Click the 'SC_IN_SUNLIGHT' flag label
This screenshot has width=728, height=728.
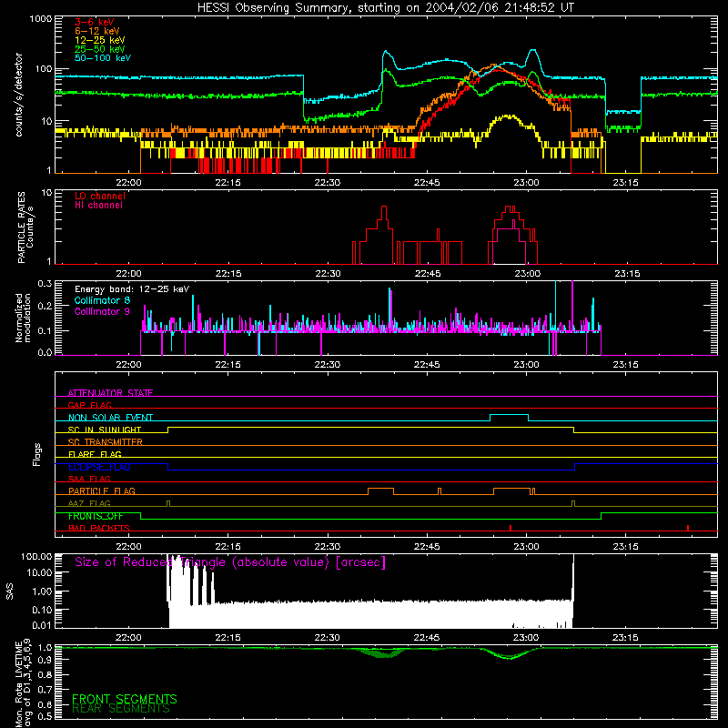pyautogui.click(x=105, y=430)
